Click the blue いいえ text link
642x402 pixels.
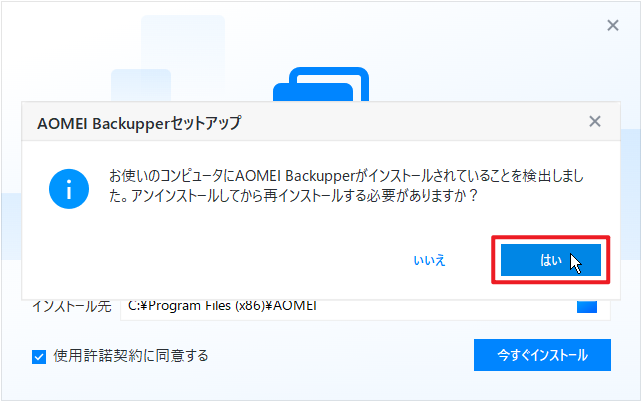(429, 260)
